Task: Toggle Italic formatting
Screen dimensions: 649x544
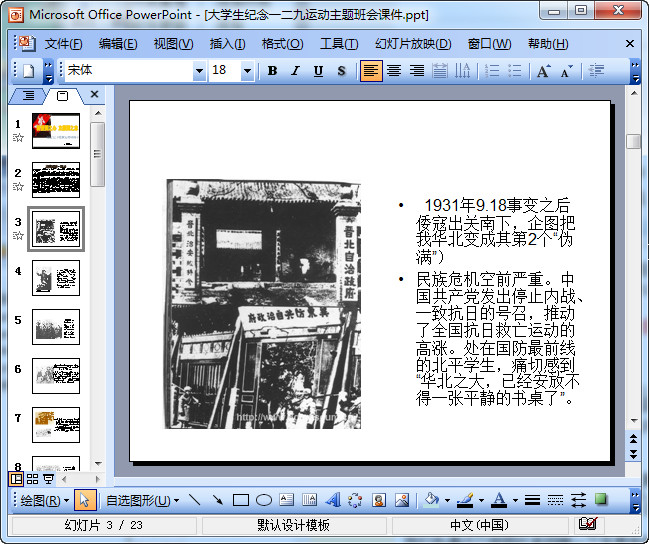Action: [x=295, y=71]
